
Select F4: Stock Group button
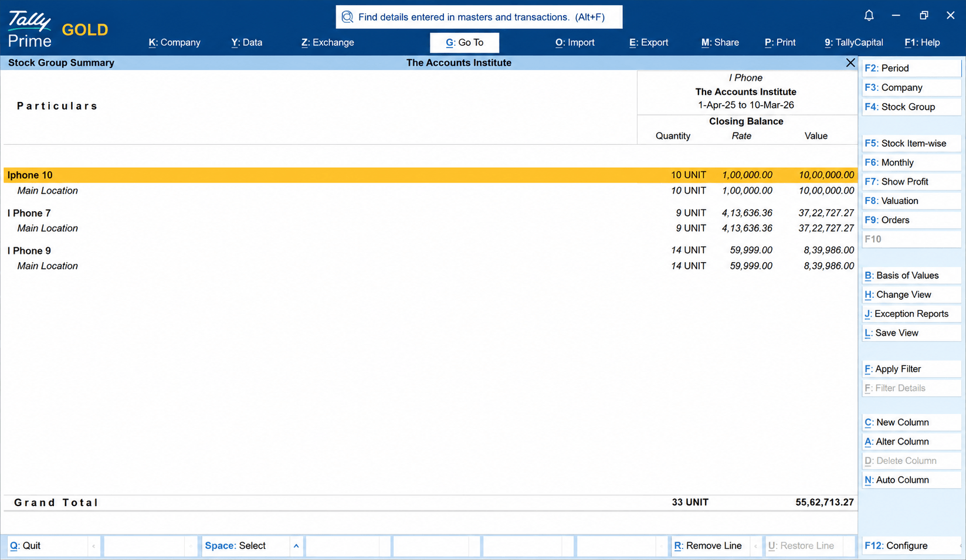pyautogui.click(x=911, y=107)
